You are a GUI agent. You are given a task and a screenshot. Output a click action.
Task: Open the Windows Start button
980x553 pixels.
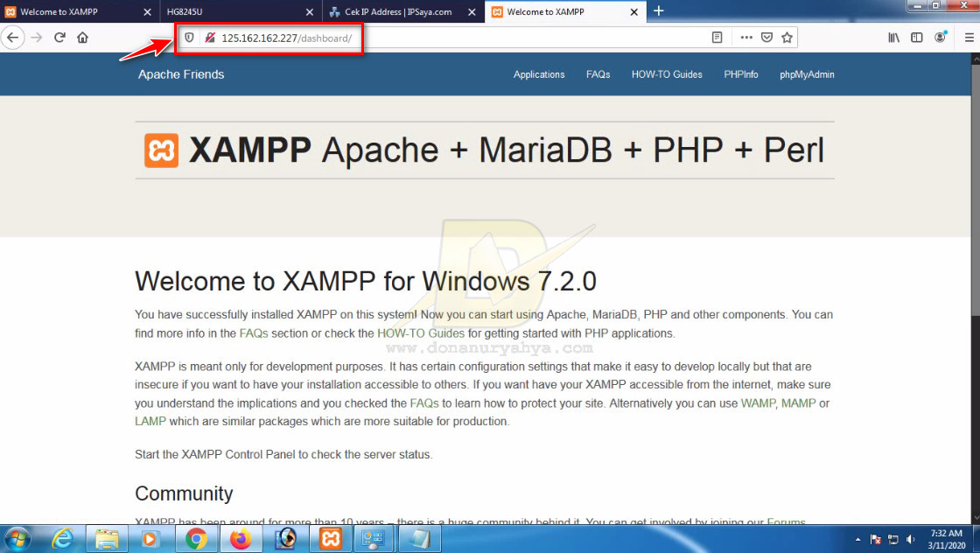17,539
